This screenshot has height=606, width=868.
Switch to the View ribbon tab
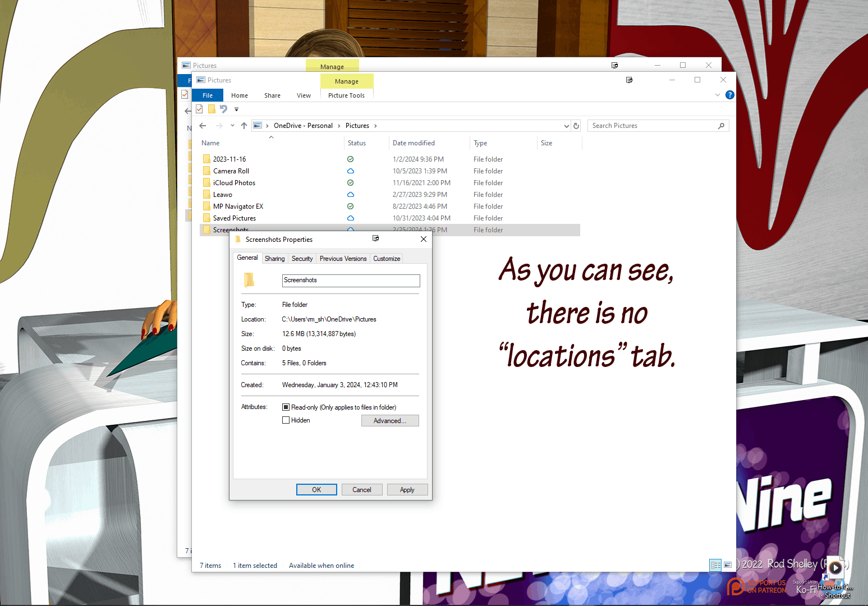click(x=304, y=95)
